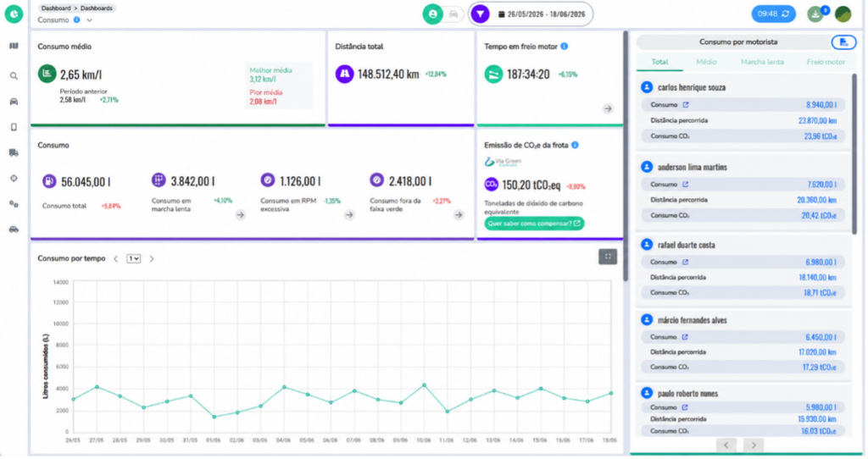Click the info icon beside Tempo em freio motor
The width and height of the screenshot is (868, 459).
point(564,47)
